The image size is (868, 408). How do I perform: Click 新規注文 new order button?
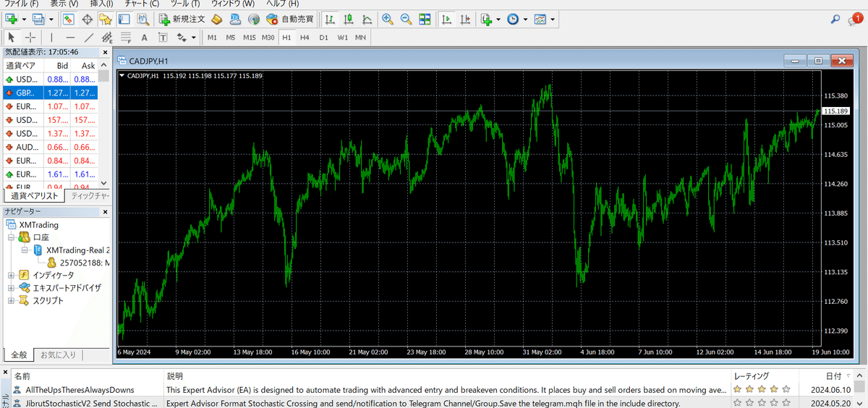(182, 19)
